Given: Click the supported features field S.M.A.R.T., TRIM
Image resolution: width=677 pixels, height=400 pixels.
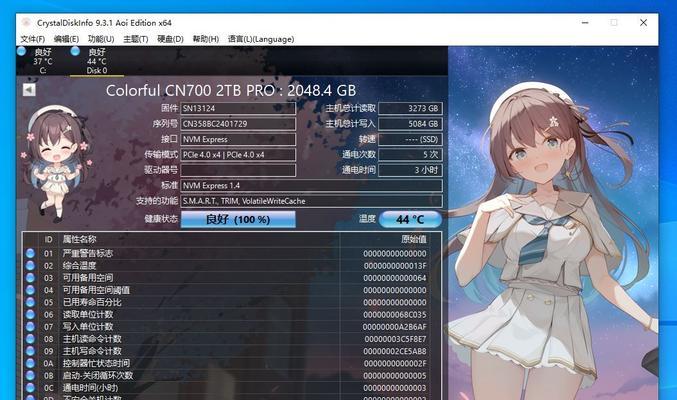Looking at the screenshot, I should click(311, 201).
